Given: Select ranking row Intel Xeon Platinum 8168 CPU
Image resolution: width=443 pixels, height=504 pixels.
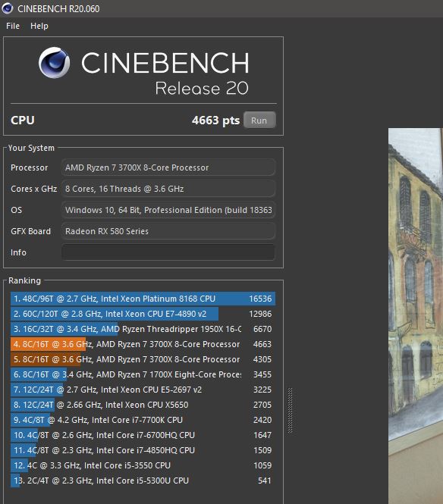Looking at the screenshot, I should (x=143, y=299).
